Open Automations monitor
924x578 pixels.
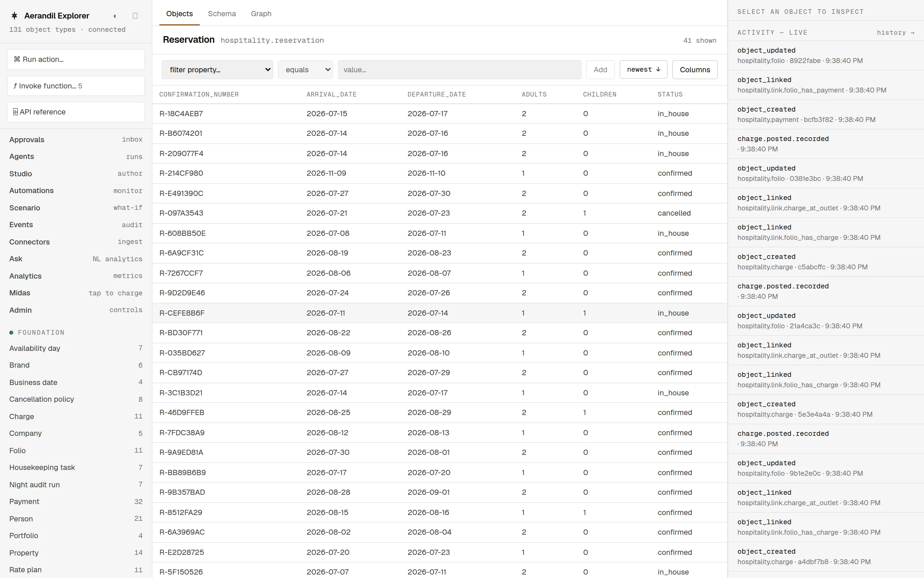(76, 190)
